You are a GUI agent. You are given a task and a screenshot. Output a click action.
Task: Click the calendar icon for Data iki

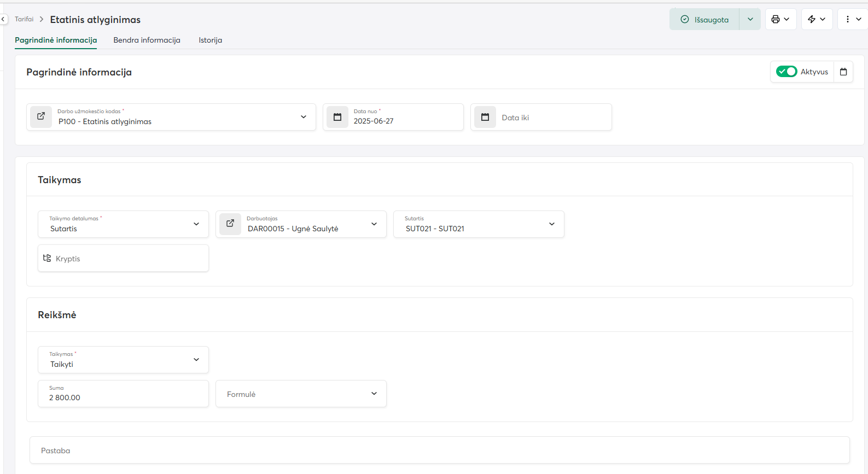coord(485,117)
